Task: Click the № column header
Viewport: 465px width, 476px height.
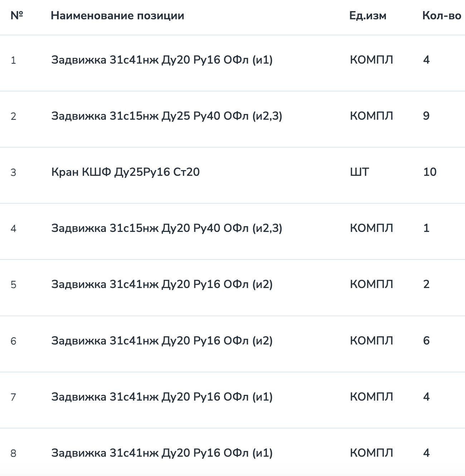Action: click(17, 16)
